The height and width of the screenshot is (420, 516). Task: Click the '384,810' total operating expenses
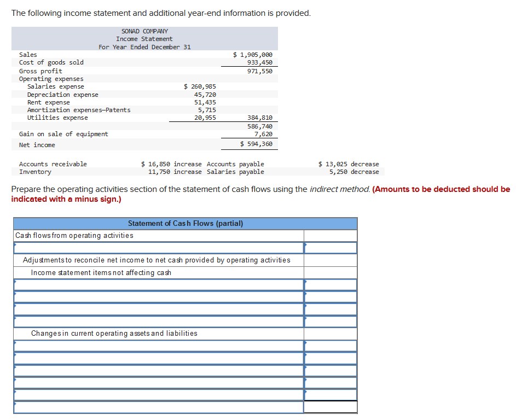260,118
